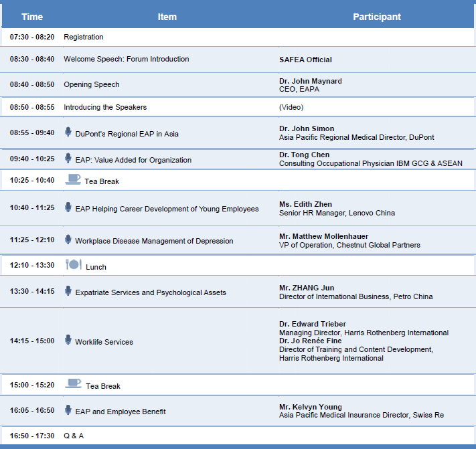
Task: Select the 07:30 - 08:20 time cell
Action: pyautogui.click(x=32, y=37)
